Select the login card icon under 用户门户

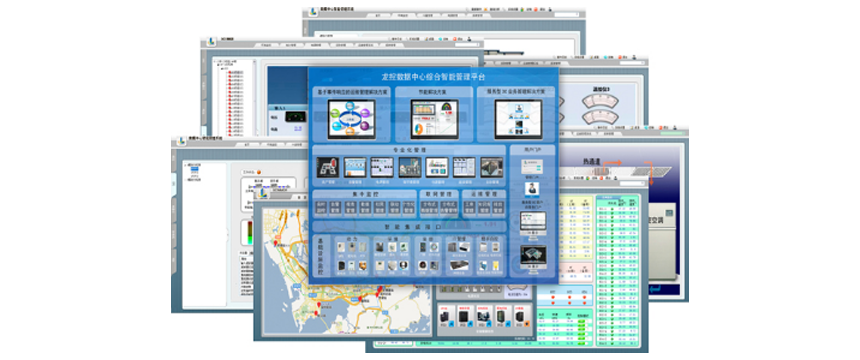click(531, 165)
